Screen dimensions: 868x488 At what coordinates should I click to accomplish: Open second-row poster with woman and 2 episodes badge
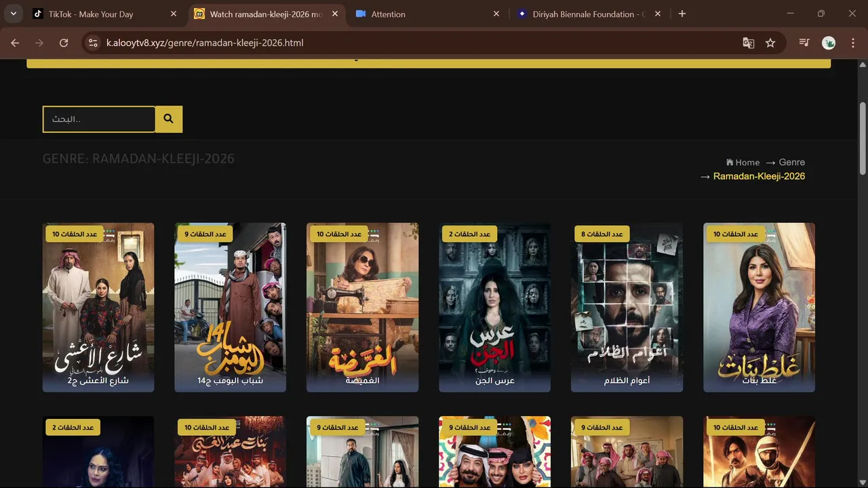(98, 451)
